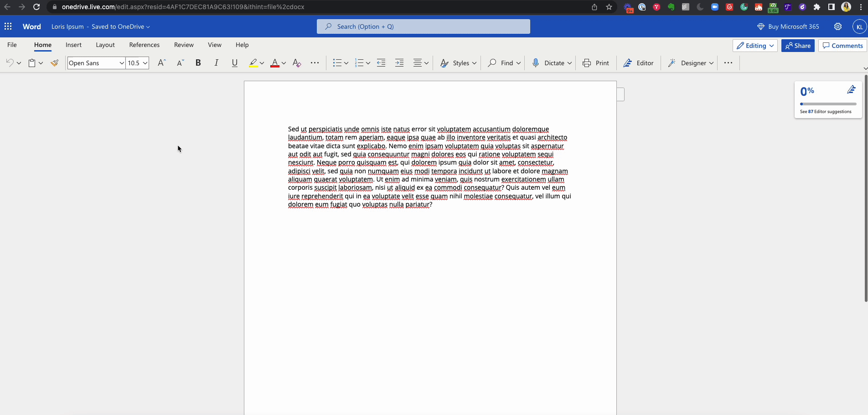Apply the yellow text highlight color
This screenshot has height=415, width=868.
click(253, 63)
